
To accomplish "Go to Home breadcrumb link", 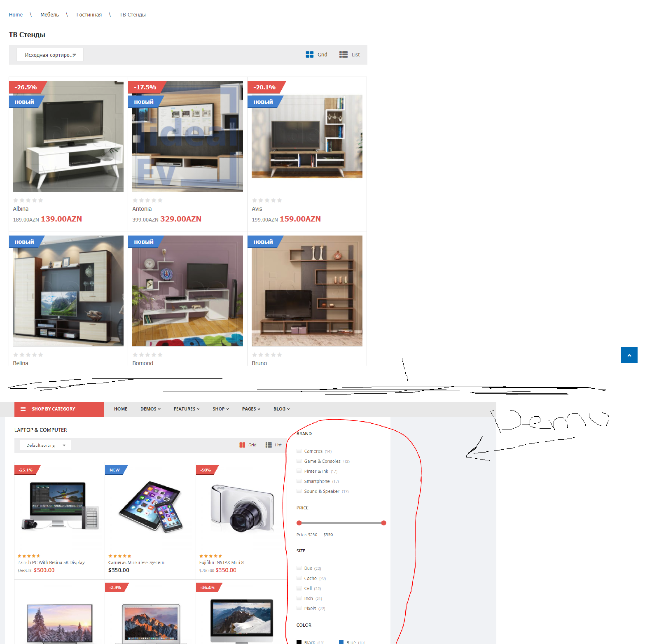I will point(16,15).
